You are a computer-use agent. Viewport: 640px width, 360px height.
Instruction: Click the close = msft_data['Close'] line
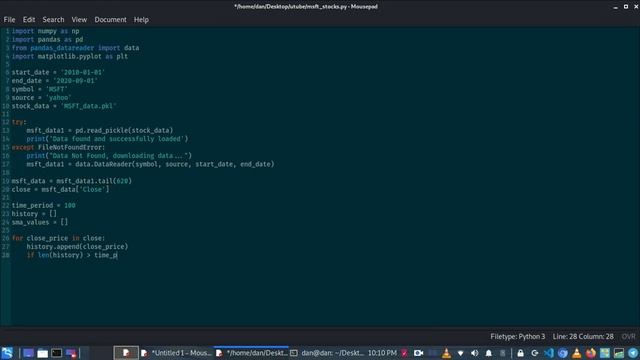tap(60, 189)
